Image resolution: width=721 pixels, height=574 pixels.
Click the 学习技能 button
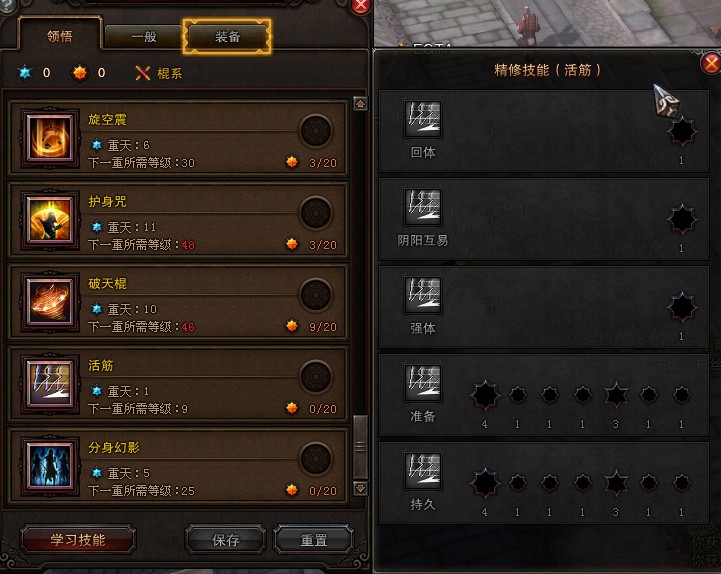78,540
